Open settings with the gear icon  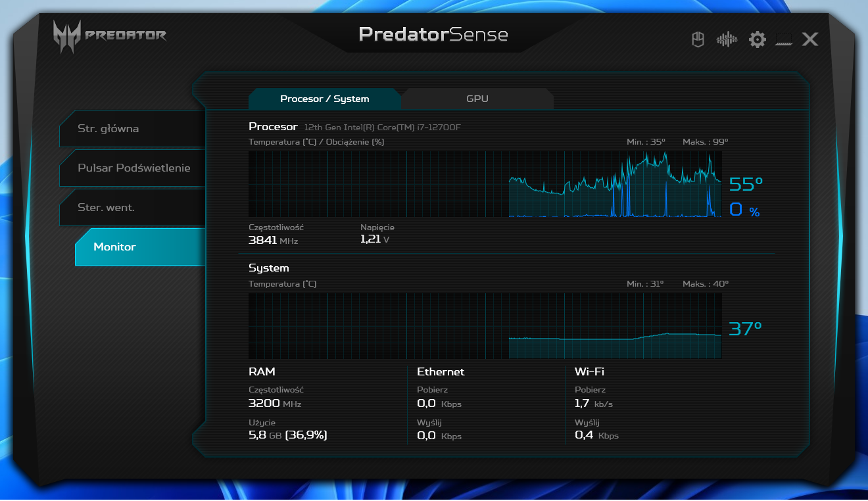758,39
